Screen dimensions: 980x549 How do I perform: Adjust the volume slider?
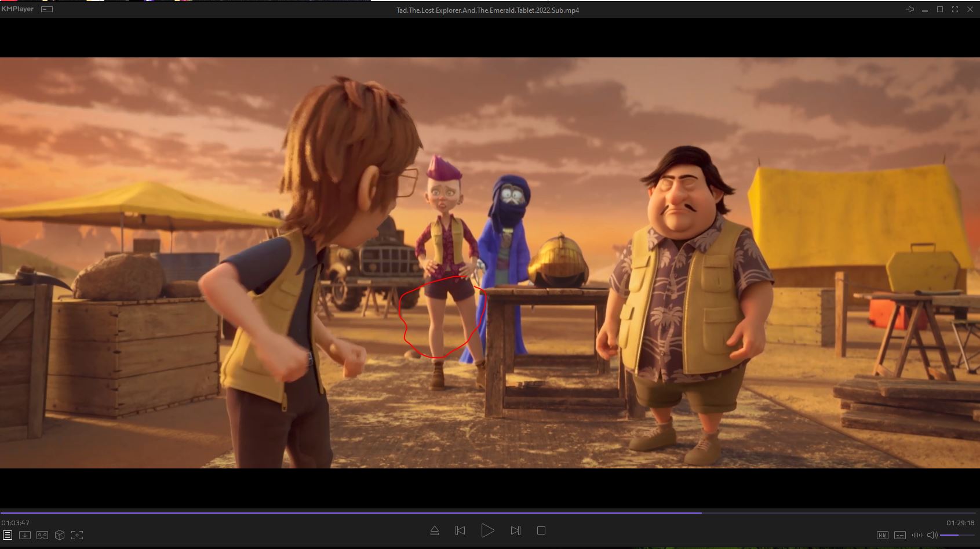coord(956,535)
